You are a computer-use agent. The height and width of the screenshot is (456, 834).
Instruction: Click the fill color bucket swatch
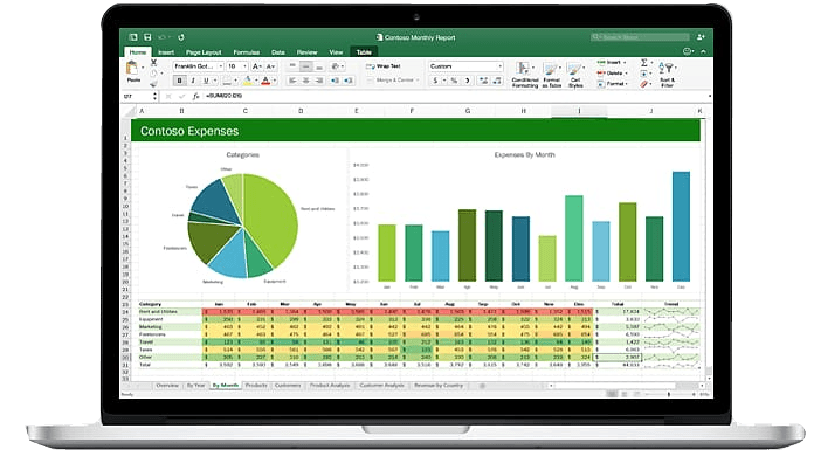(247, 81)
